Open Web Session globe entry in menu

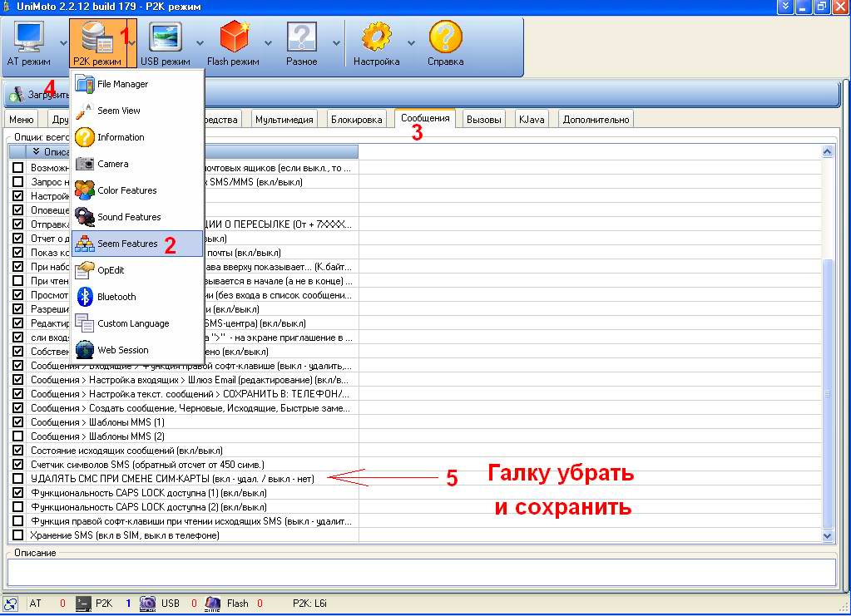[x=138, y=350]
